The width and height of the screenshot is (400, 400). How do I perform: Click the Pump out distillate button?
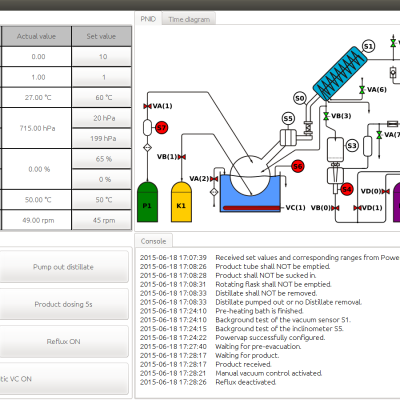pos(63,267)
